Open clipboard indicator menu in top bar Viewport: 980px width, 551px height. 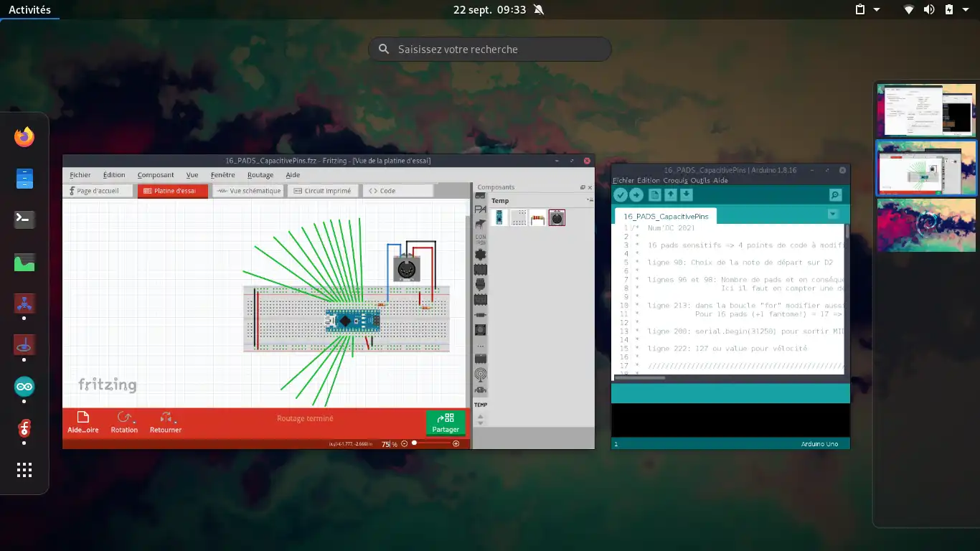(x=867, y=9)
